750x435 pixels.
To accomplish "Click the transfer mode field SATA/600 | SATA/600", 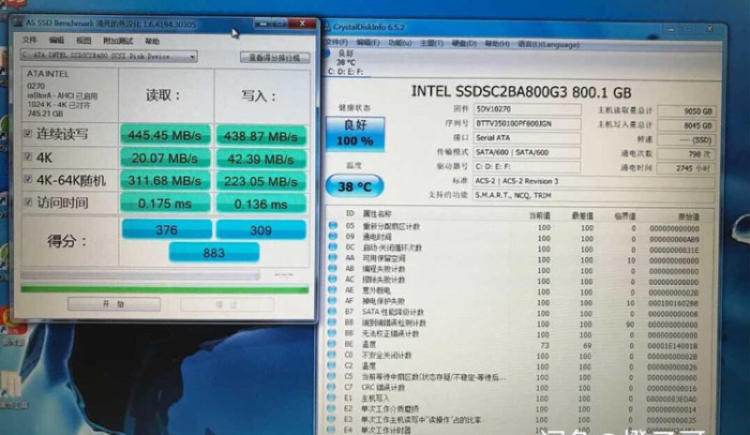I will tap(527, 152).
